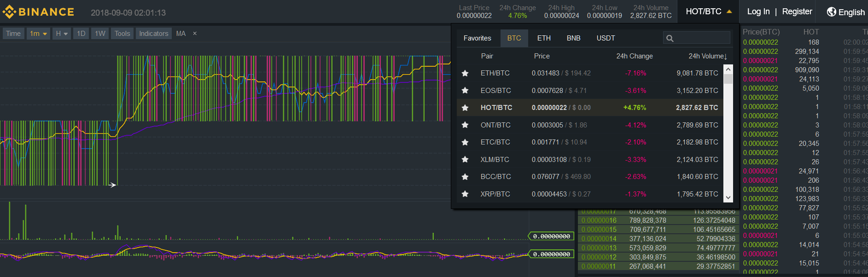Screen dimensions: 868x277
Task: Click the volume indicator value label
Action: pyautogui.click(x=551, y=237)
